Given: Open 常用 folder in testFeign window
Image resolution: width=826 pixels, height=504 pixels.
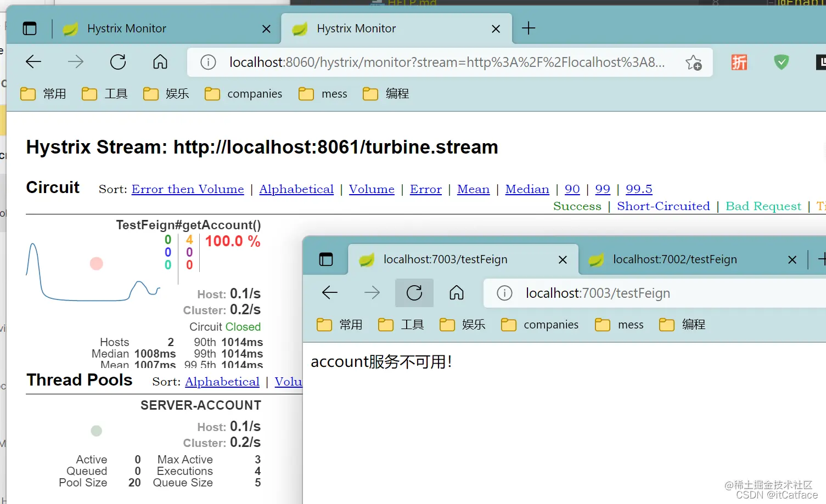Looking at the screenshot, I should (x=340, y=325).
